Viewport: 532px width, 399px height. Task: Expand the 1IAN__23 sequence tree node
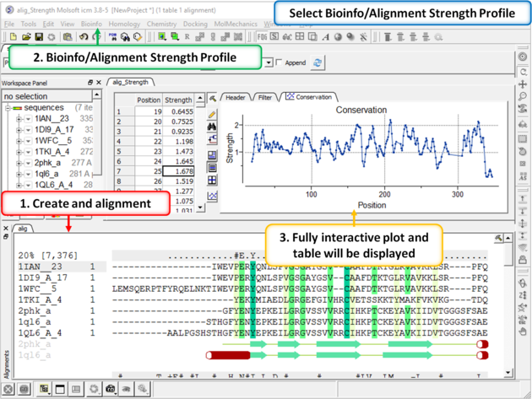pos(19,120)
